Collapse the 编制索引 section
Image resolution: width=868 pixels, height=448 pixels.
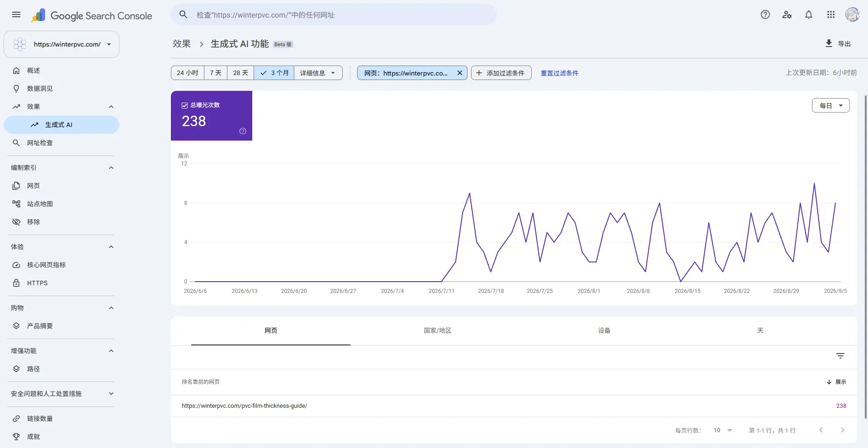[111, 168]
